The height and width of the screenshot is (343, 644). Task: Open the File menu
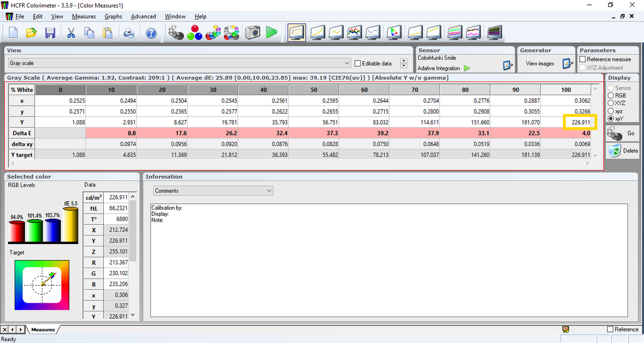[x=20, y=16]
